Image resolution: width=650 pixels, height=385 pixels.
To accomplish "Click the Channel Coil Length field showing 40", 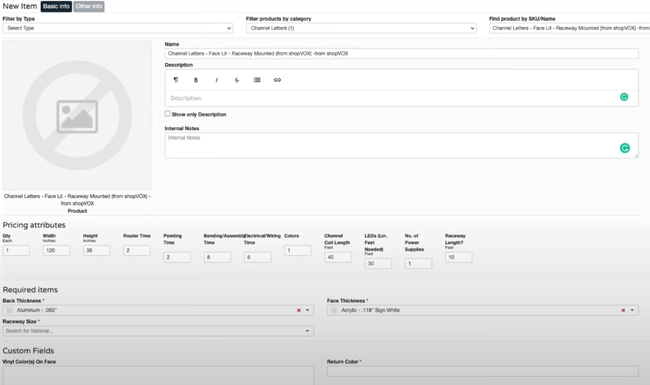I will click(338, 257).
